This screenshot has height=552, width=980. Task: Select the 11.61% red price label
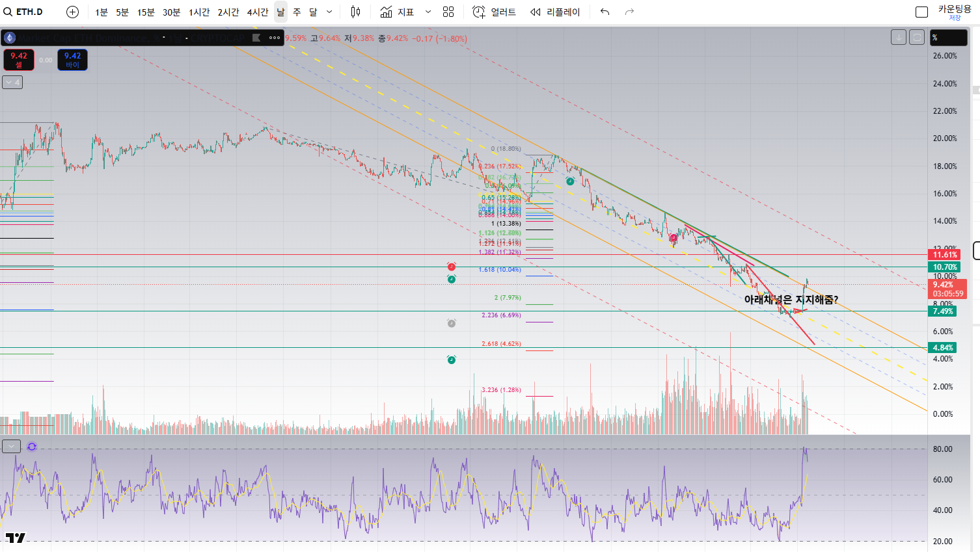945,255
